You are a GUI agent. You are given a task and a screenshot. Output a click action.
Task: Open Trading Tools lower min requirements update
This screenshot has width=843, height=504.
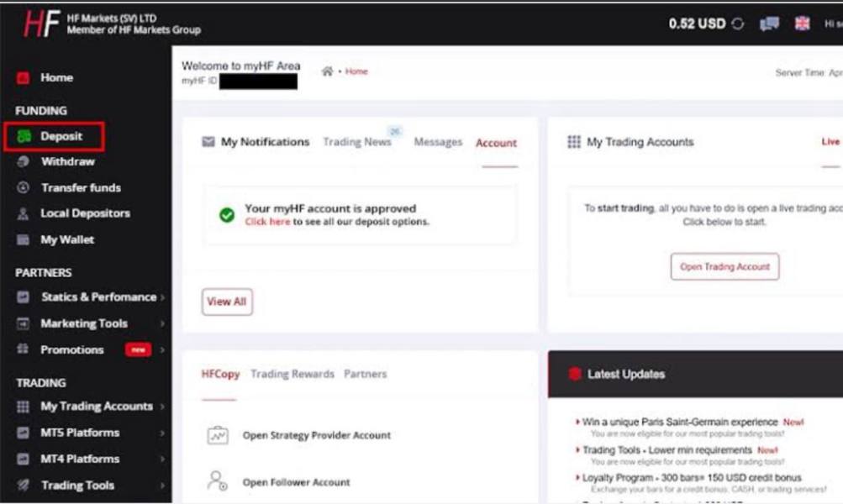[x=667, y=449]
